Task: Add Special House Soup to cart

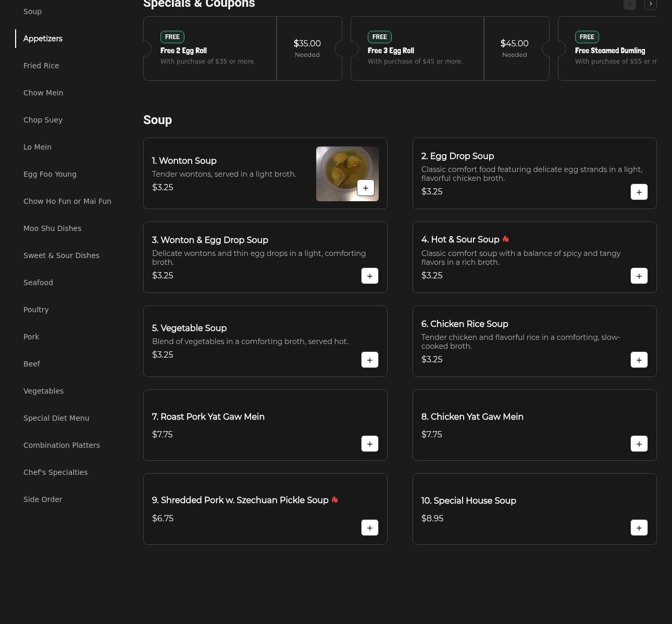Action: (x=639, y=528)
